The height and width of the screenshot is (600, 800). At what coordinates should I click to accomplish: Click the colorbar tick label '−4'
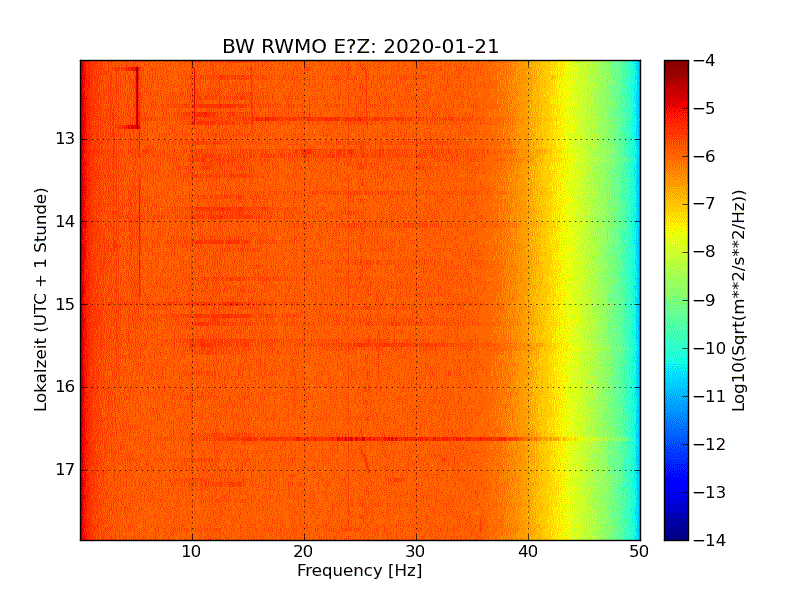click(705, 61)
